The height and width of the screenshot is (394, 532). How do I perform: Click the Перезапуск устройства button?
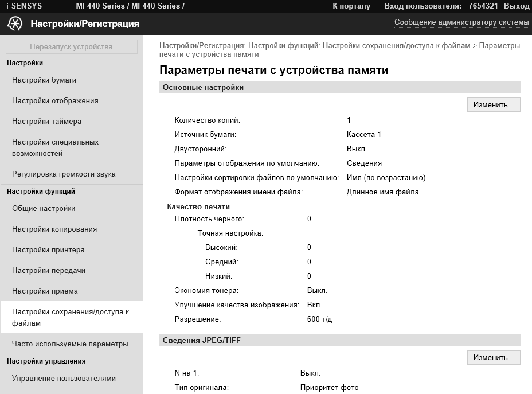pos(71,47)
